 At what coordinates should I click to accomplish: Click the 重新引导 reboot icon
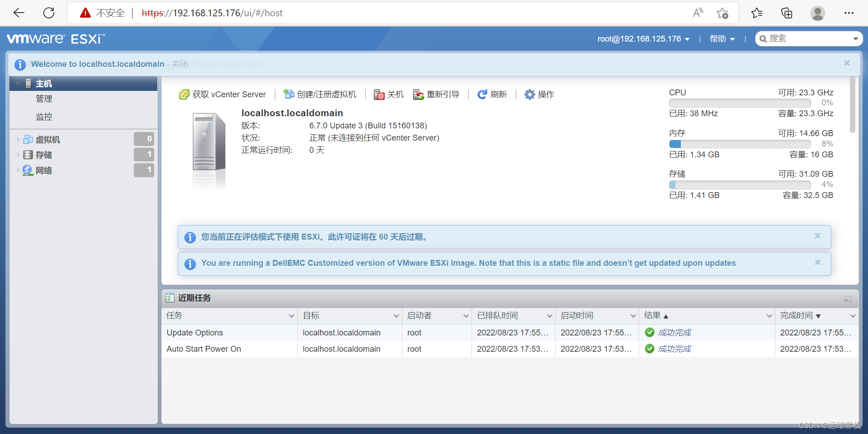418,94
